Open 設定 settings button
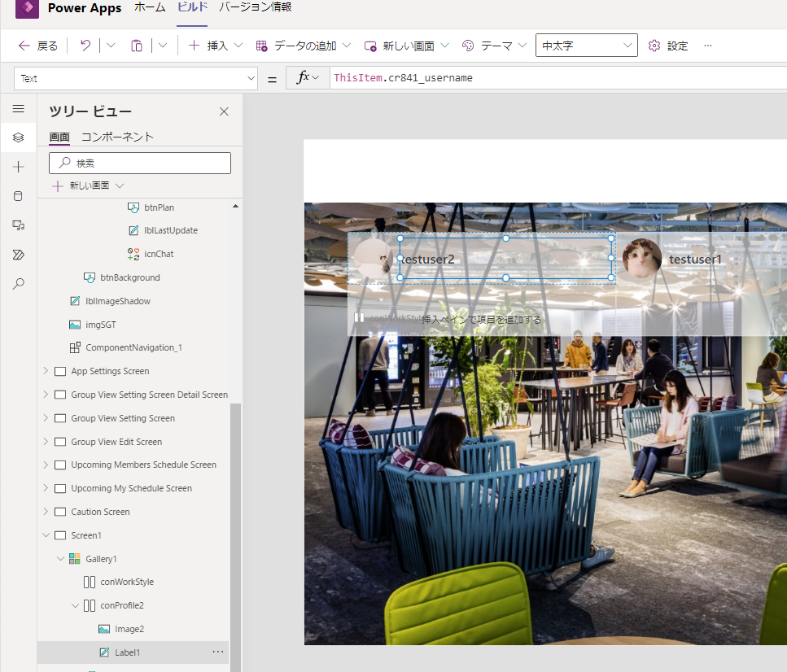The height and width of the screenshot is (672, 787). (668, 46)
